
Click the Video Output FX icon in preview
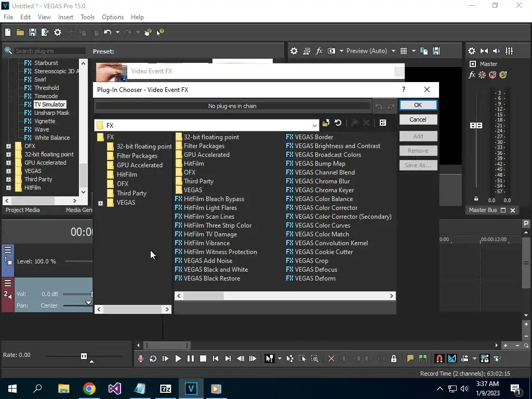point(319,51)
